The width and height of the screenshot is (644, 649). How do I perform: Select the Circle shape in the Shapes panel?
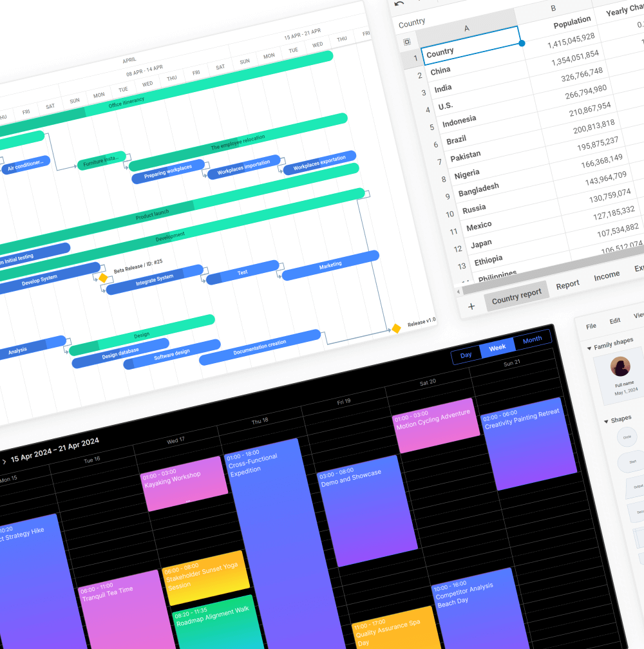627,437
